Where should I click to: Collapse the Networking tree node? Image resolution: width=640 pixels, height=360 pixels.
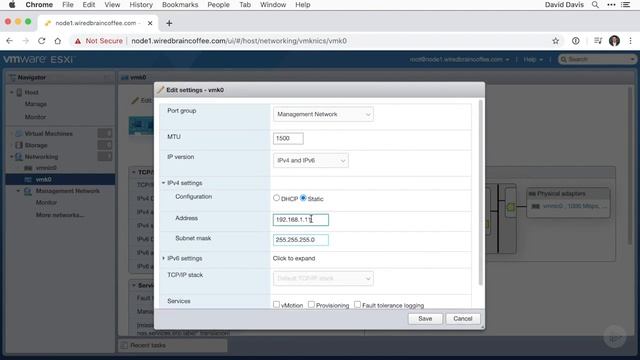click(11, 157)
